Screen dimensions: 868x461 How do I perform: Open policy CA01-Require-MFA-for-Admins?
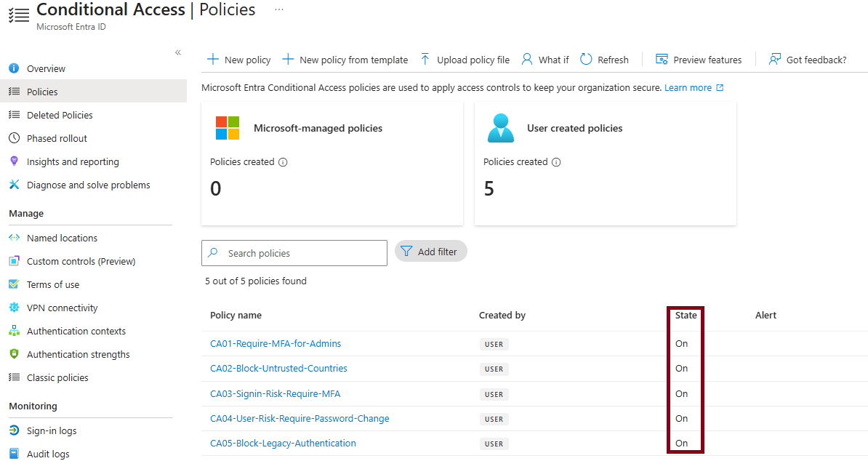275,344
